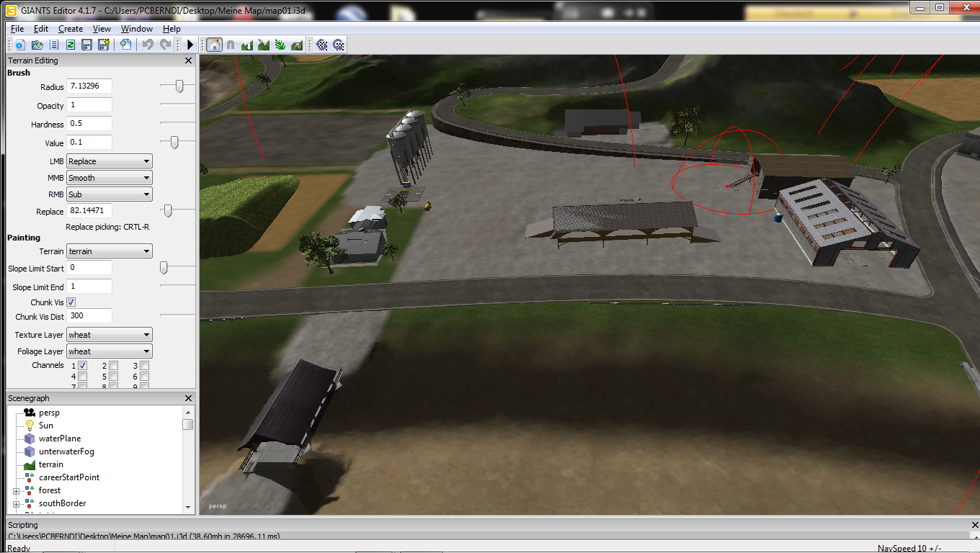Select the waterPlane item in Scenegraph
The height and width of the screenshot is (553, 980).
60,439
